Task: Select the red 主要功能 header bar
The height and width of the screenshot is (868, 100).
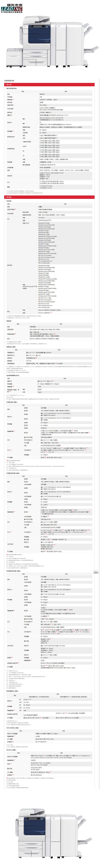Action: [47, 85]
